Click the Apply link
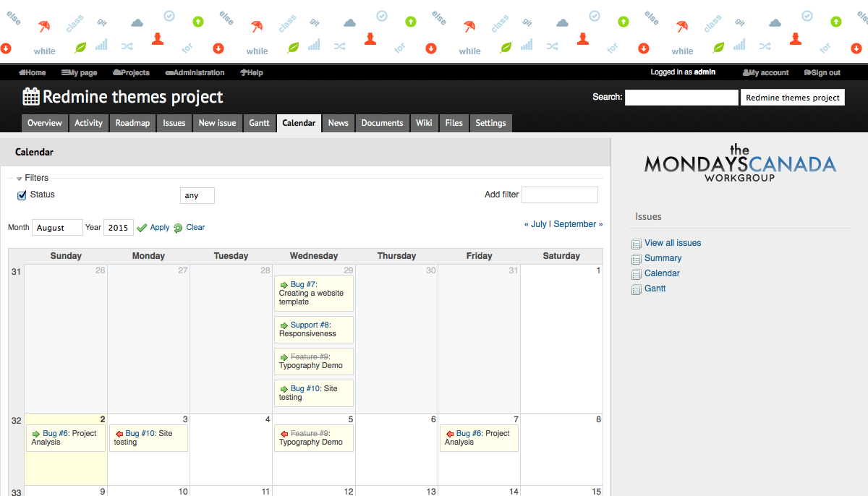 160,227
